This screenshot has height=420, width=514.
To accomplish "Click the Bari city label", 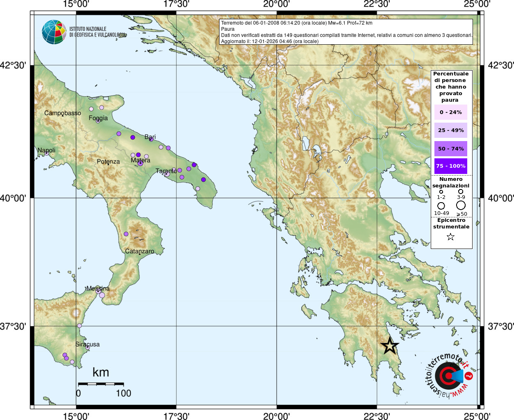I will 150,137.
